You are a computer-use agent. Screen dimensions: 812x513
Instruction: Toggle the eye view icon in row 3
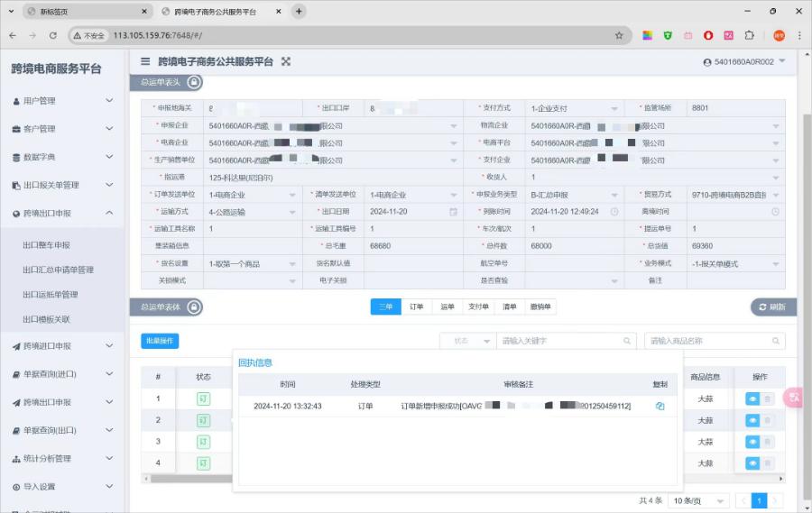[x=752, y=442]
